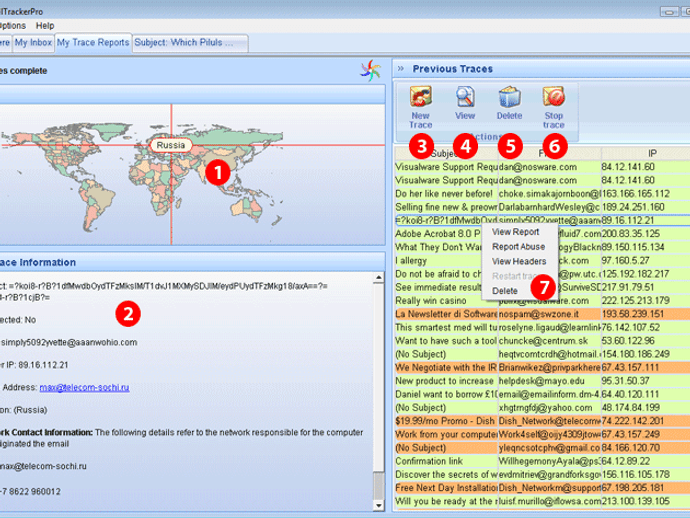Collapse the Previous Traces panel chevron

[400, 69]
